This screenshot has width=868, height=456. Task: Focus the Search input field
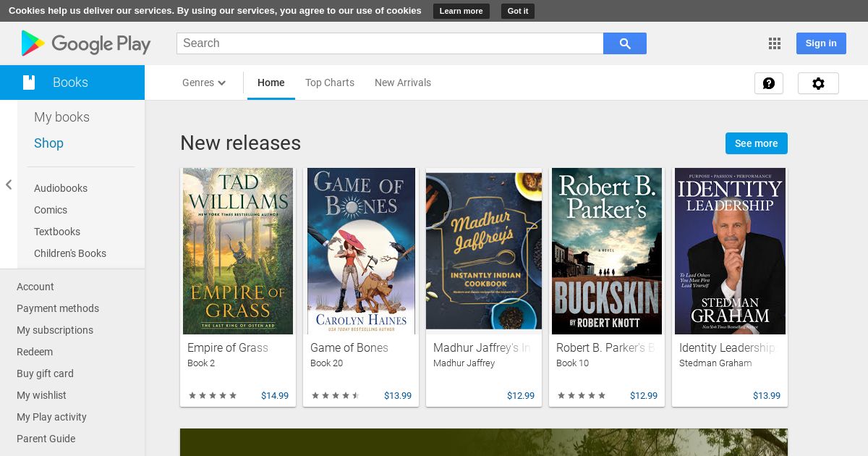pyautogui.click(x=390, y=43)
